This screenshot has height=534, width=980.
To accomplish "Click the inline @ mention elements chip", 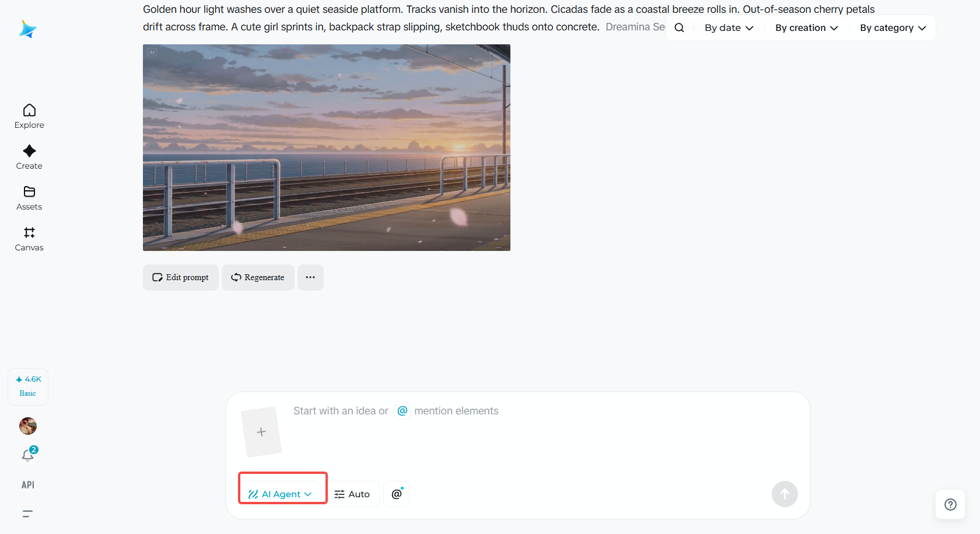I will pyautogui.click(x=402, y=411).
